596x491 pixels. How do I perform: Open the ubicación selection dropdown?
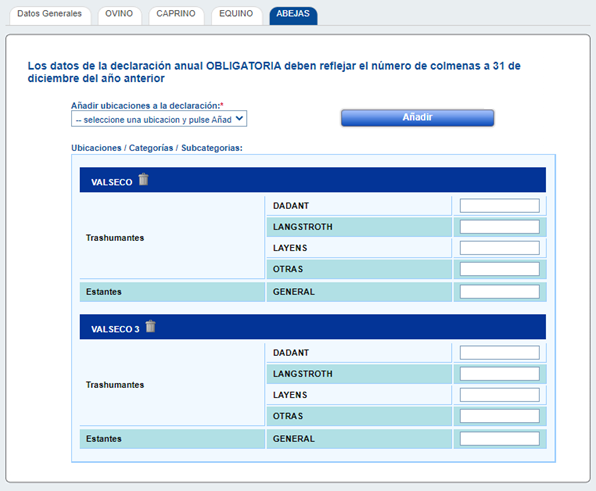[159, 119]
